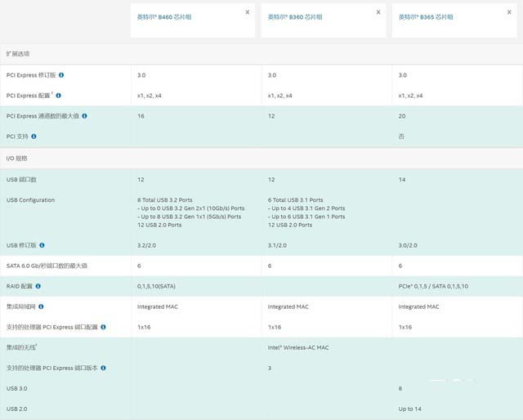Show info for PCI Express configuration
The width and height of the screenshot is (523, 420).
[x=58, y=96]
